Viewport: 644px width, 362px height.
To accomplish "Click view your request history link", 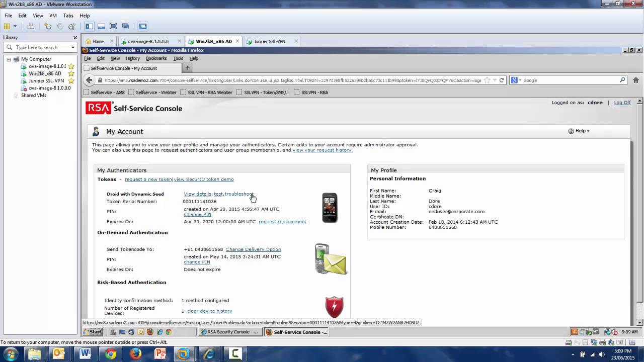I will point(323,150).
